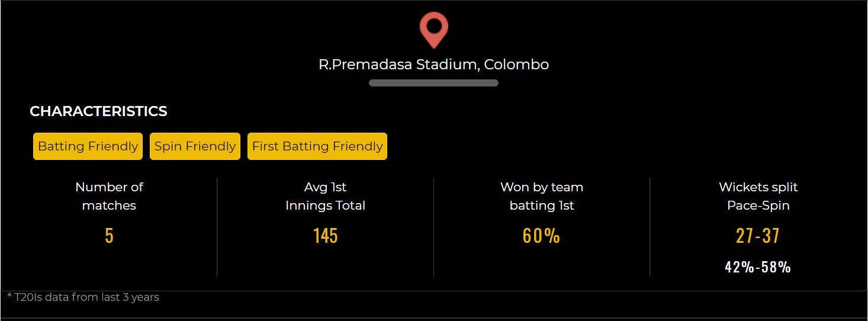This screenshot has height=321, width=868.
Task: Select the First Batting Friendly tag
Action: [317, 146]
